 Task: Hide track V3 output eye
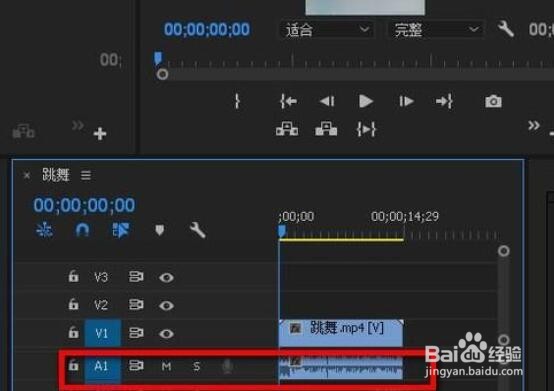click(x=166, y=278)
